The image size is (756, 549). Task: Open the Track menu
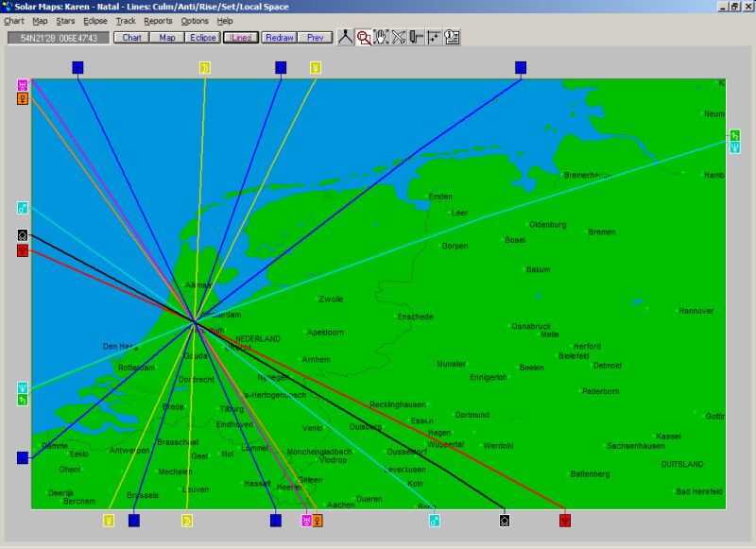point(126,21)
